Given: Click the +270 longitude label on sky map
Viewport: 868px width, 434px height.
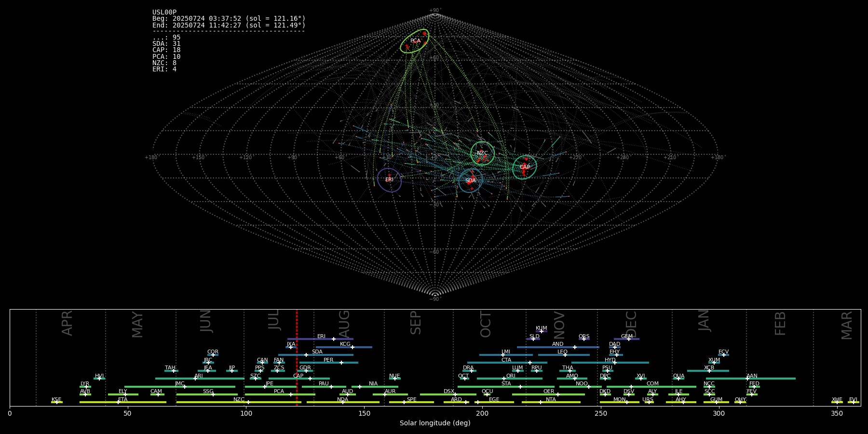Looking at the screenshot, I should pyautogui.click(x=575, y=158).
